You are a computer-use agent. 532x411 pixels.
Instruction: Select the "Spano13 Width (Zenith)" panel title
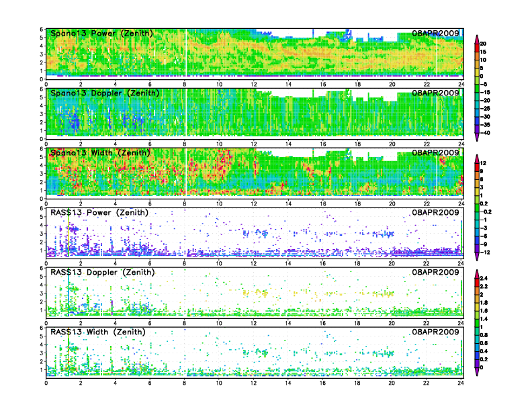100,153
